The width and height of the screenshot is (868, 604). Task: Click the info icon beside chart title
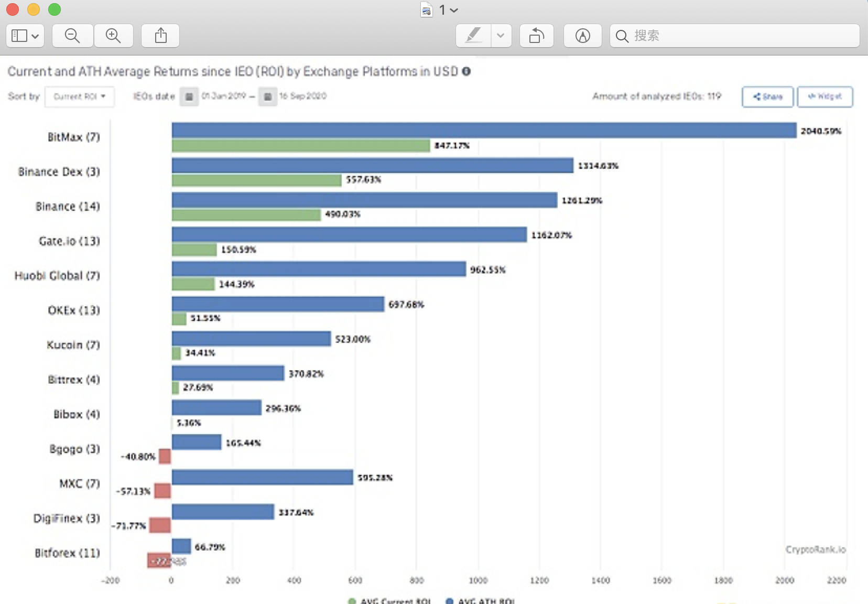point(466,71)
